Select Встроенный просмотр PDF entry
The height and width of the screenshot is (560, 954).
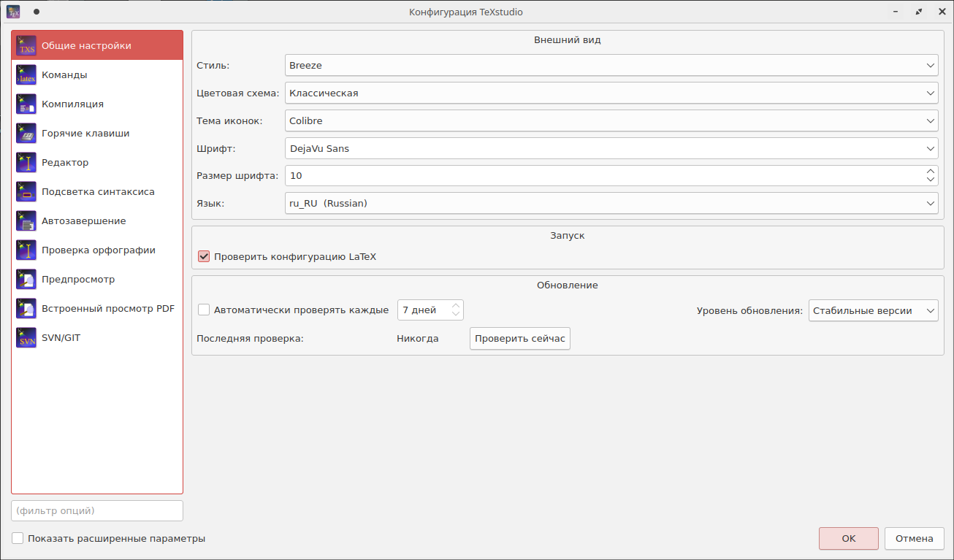[97, 308]
